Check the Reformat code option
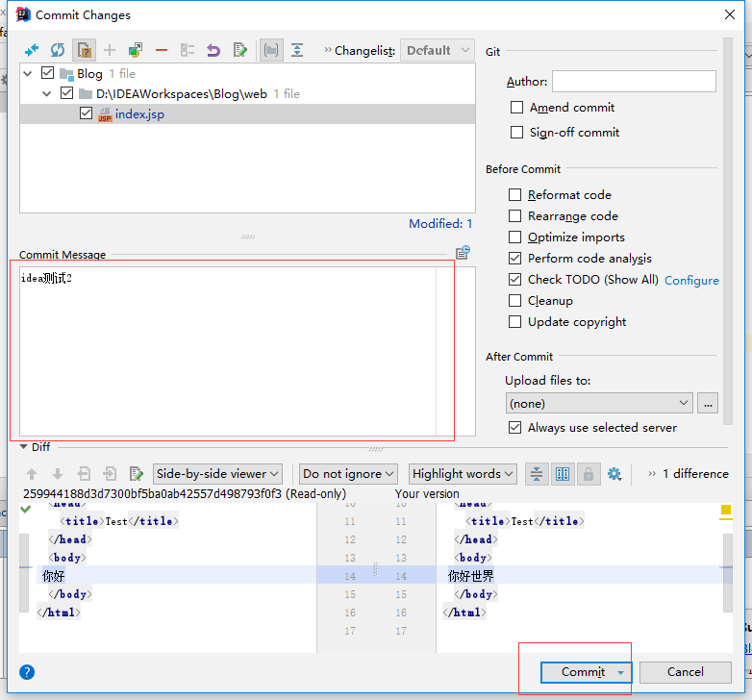 click(515, 195)
